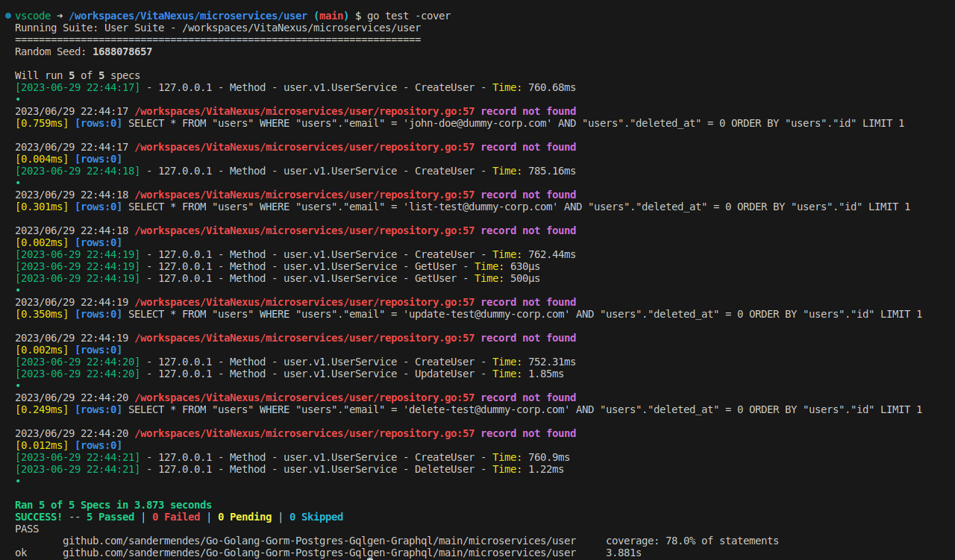This screenshot has width=955, height=560.
Task: Click 'Ran 5 of 5 Specs in 3.873 seconds'
Action: point(113,505)
